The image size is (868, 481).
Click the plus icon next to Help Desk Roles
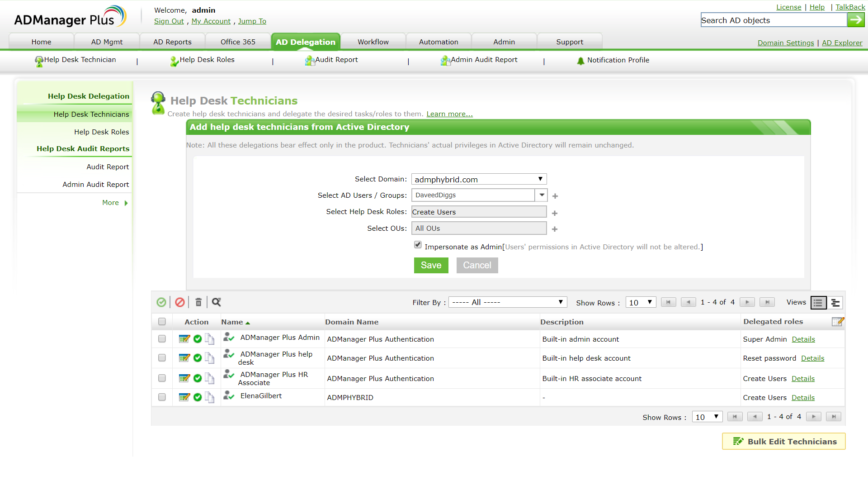click(555, 213)
